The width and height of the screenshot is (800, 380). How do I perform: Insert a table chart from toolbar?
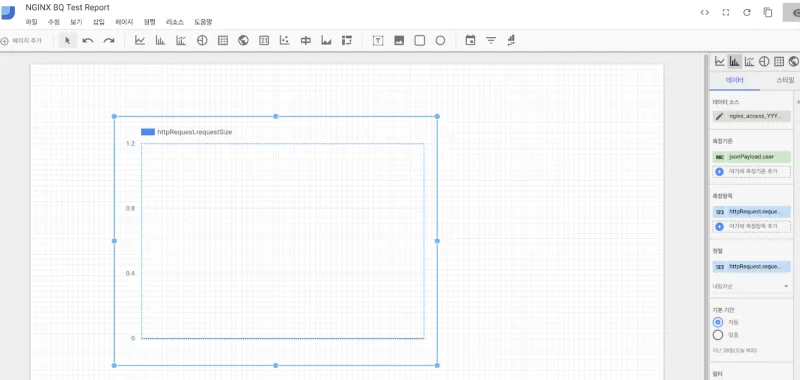(223, 41)
